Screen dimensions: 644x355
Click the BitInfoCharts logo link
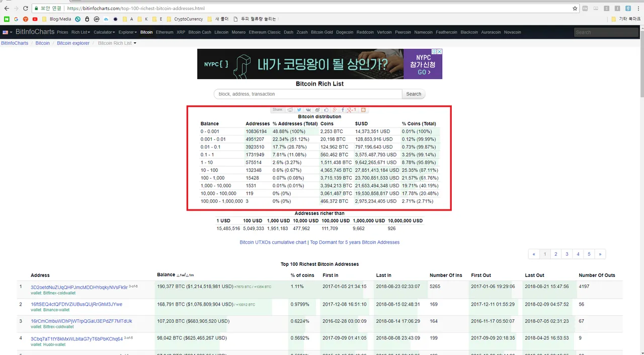point(35,32)
